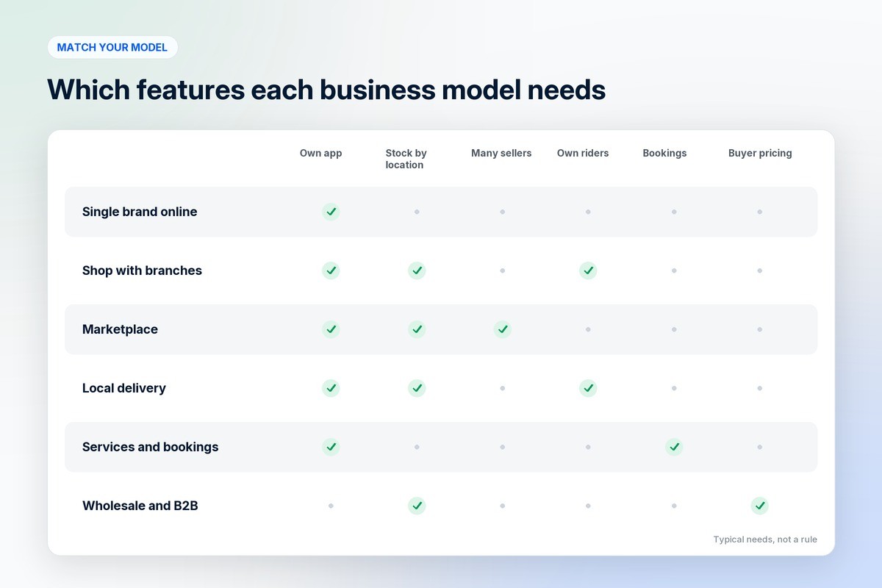Click the Own app column header

coord(320,153)
